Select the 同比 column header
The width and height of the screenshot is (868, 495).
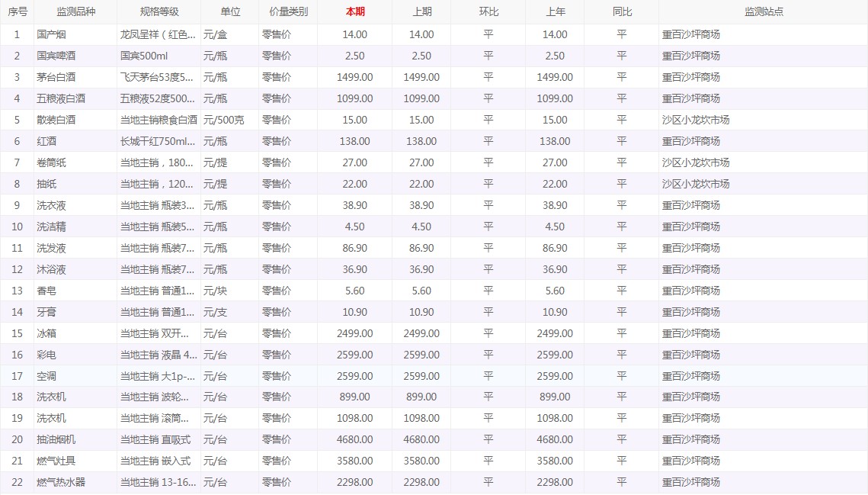(622, 11)
